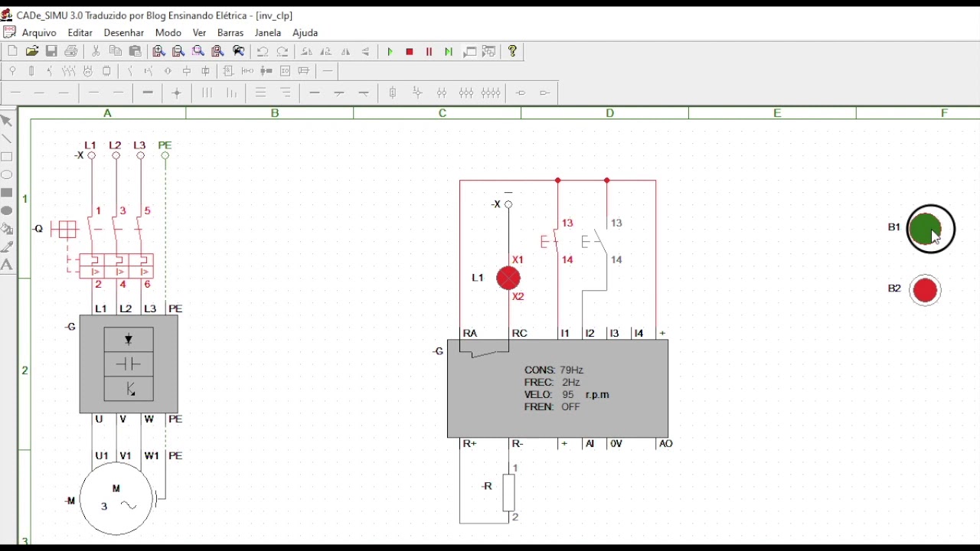The height and width of the screenshot is (551, 980).
Task: Pause the simulation
Action: [x=430, y=52]
